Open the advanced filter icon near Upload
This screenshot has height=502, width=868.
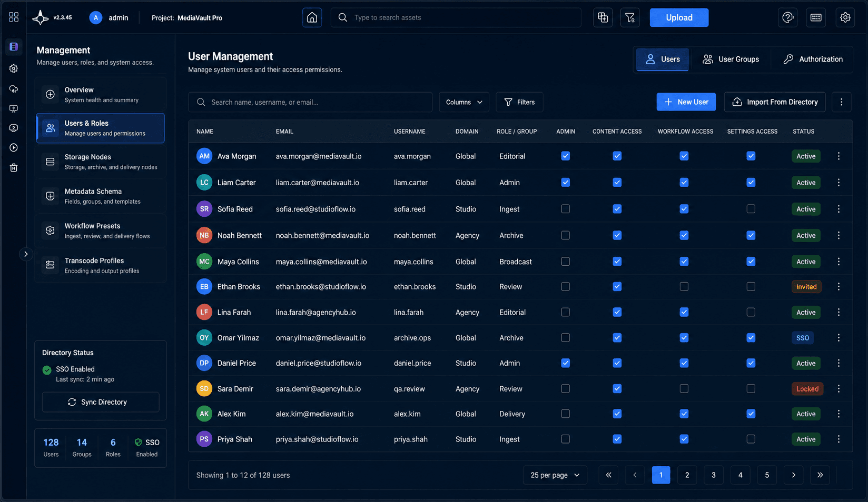(x=630, y=17)
